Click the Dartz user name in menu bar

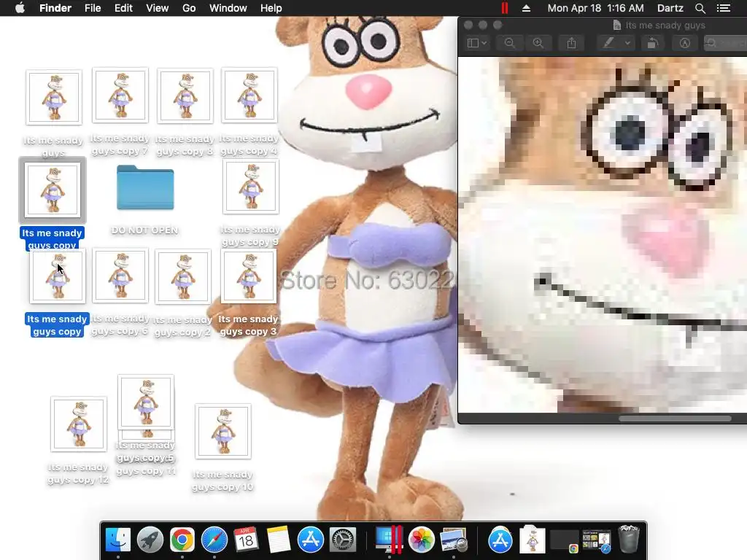670,8
